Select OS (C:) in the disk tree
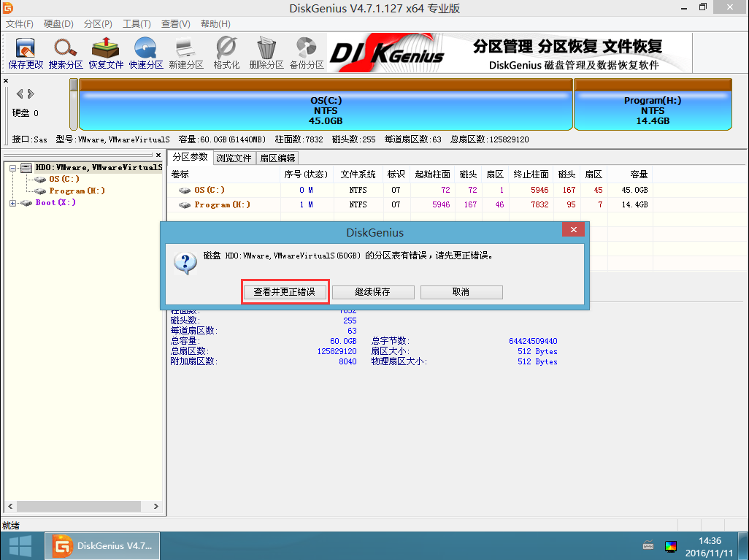749x560 pixels. (x=64, y=179)
